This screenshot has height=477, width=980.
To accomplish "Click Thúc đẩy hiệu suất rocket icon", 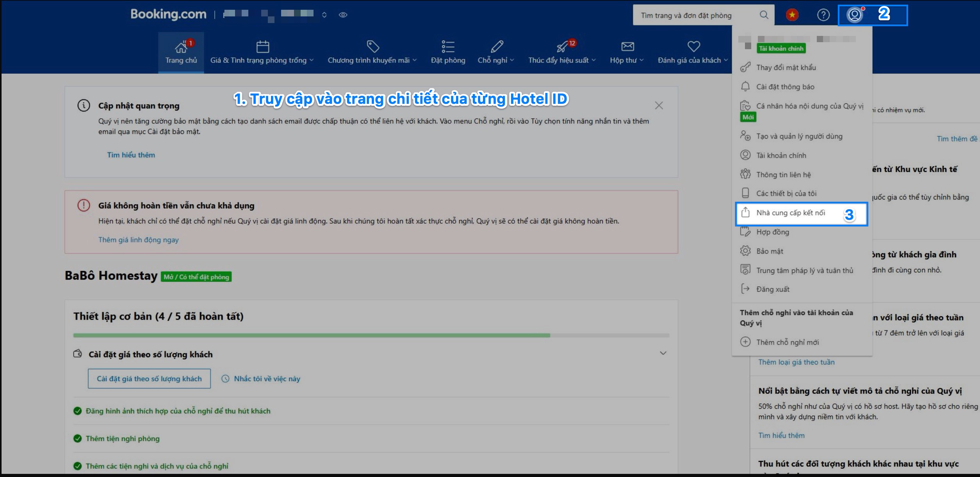I will point(562,47).
